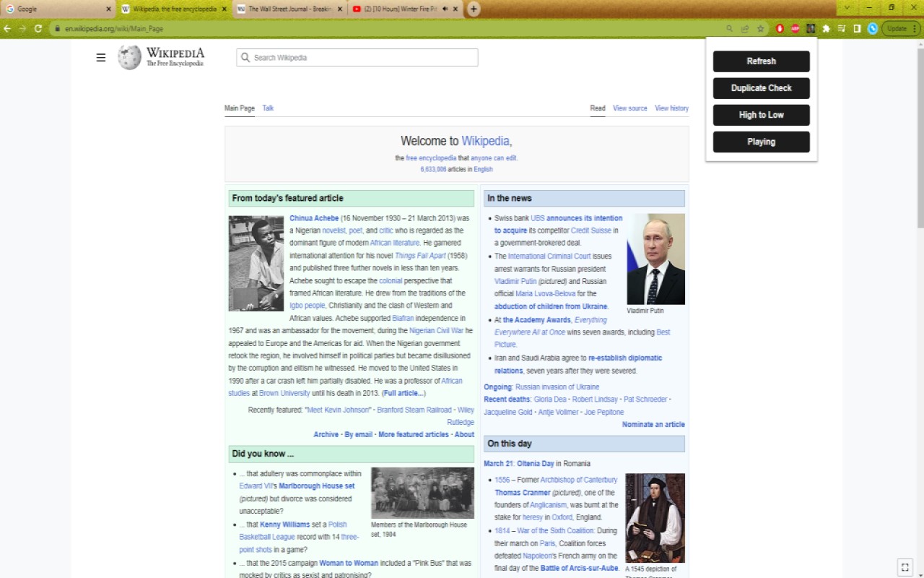Click the Duplicate Check button
Image resolution: width=924 pixels, height=578 pixels.
pyautogui.click(x=761, y=88)
